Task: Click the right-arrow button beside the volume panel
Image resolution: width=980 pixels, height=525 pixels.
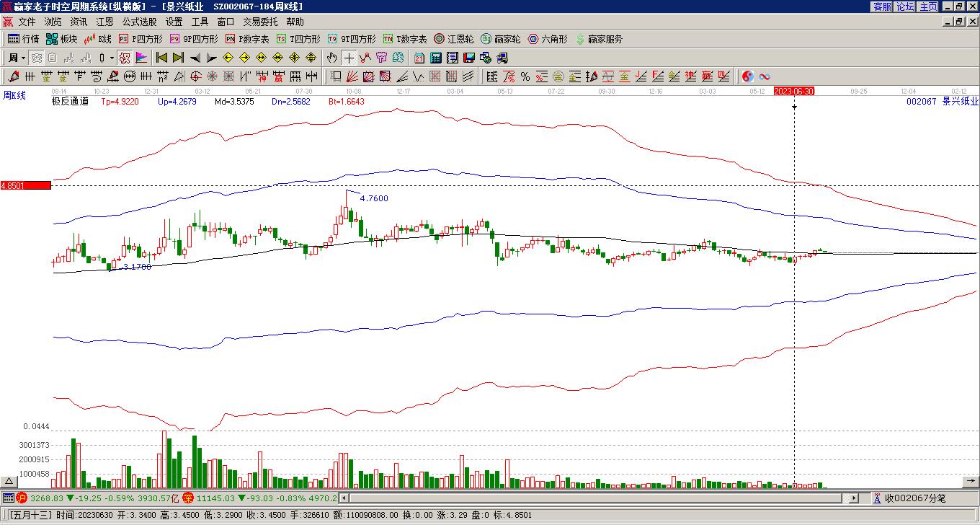Action: [x=971, y=481]
